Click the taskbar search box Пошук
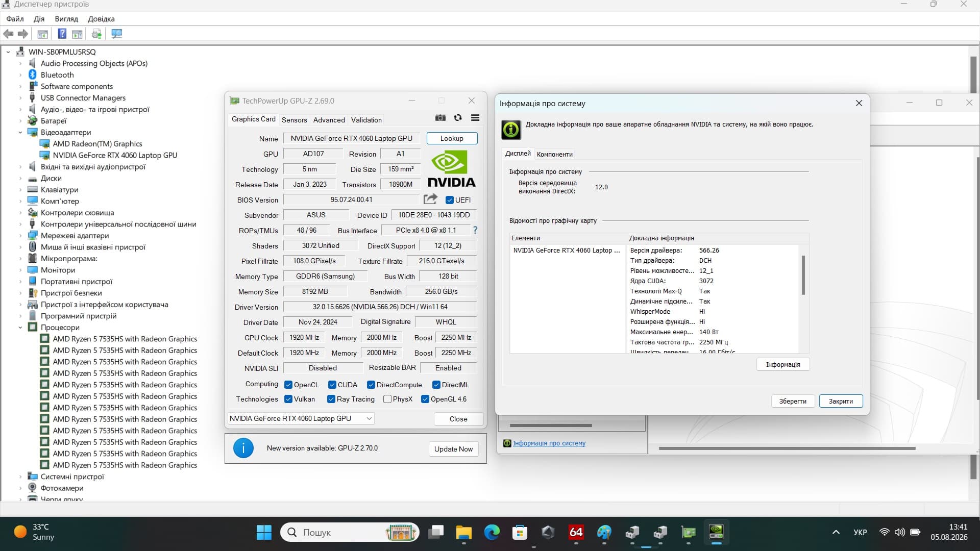 (x=350, y=533)
